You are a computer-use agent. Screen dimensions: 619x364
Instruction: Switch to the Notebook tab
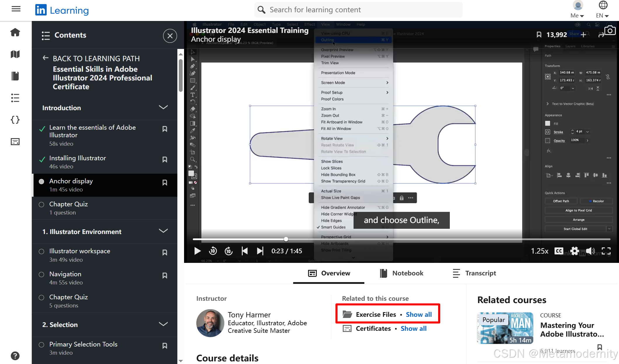tap(402, 273)
